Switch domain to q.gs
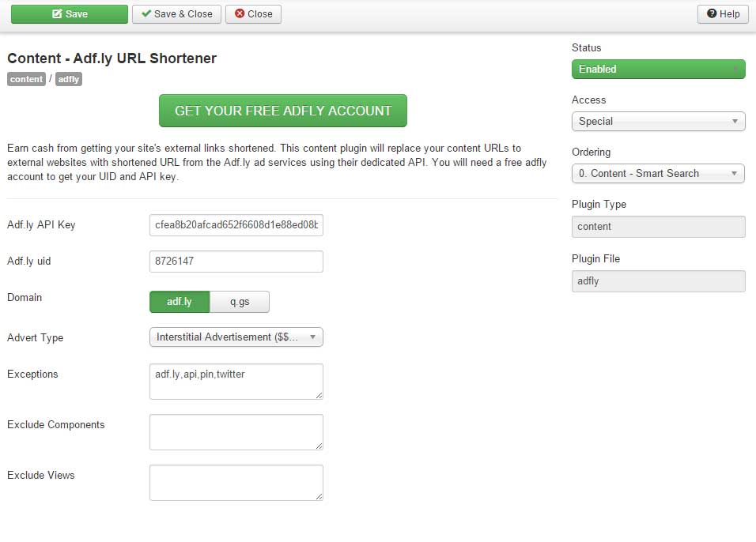This screenshot has height=542, width=756. tap(240, 302)
